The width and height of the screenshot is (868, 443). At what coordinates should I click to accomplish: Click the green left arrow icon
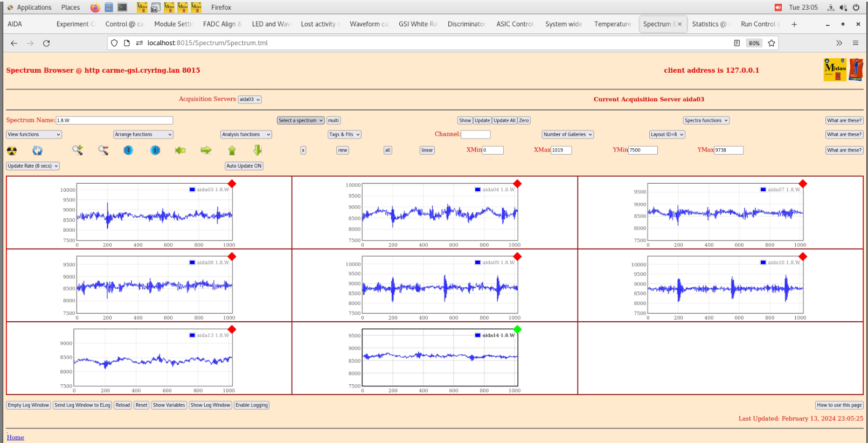tap(180, 150)
